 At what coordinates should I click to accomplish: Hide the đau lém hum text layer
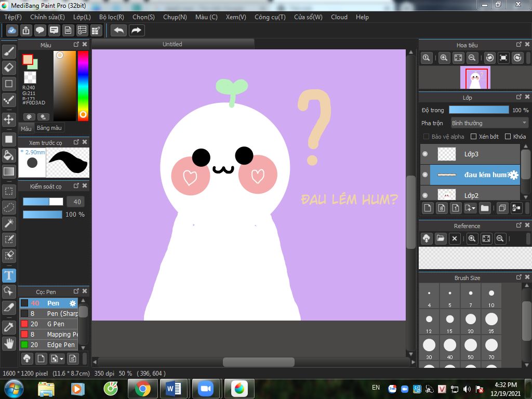[x=425, y=175]
